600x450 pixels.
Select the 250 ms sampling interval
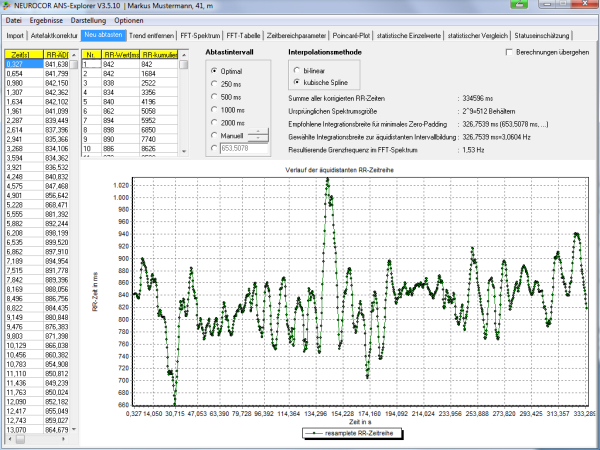214,83
